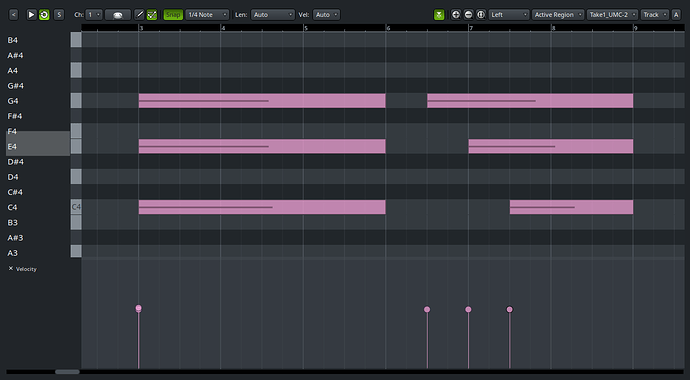Open the Take1_UMC-2 region dropdown
The width and height of the screenshot is (690, 380).
click(x=612, y=15)
